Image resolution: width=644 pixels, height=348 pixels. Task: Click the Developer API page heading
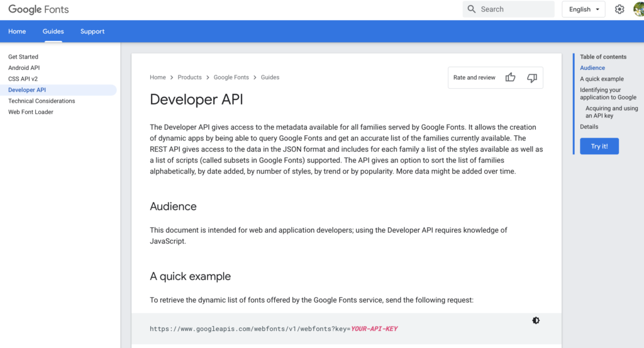(x=196, y=99)
